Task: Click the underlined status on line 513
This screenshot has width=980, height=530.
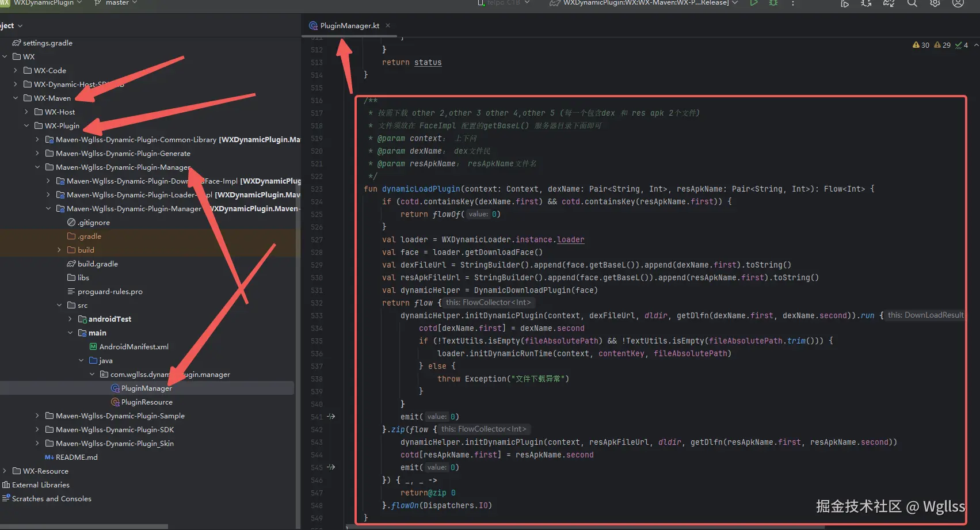Action: [x=428, y=63]
